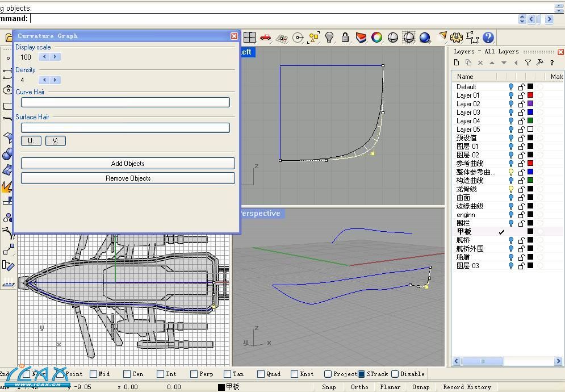Click the blue help question mark icon

tap(488, 37)
